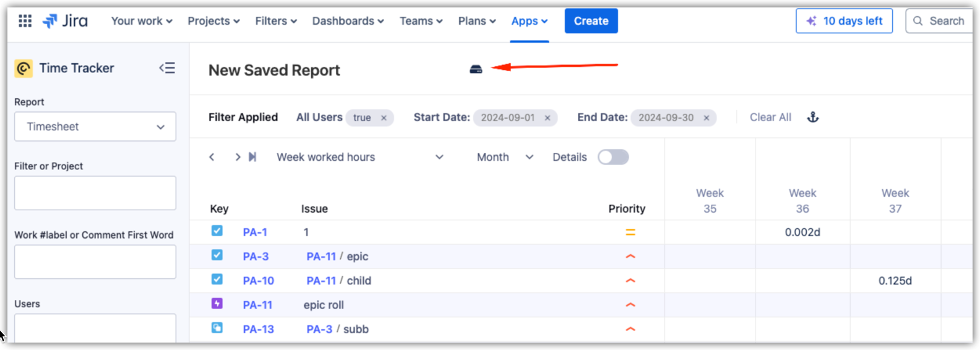980x350 pixels.
Task: Remove the All Users true filter
Action: (384, 118)
